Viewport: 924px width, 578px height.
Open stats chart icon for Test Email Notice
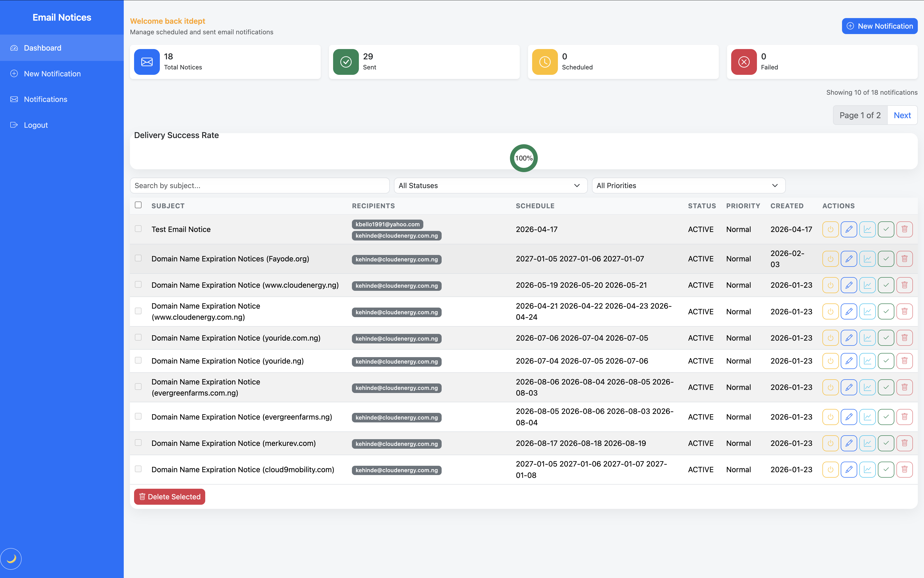[x=868, y=229]
